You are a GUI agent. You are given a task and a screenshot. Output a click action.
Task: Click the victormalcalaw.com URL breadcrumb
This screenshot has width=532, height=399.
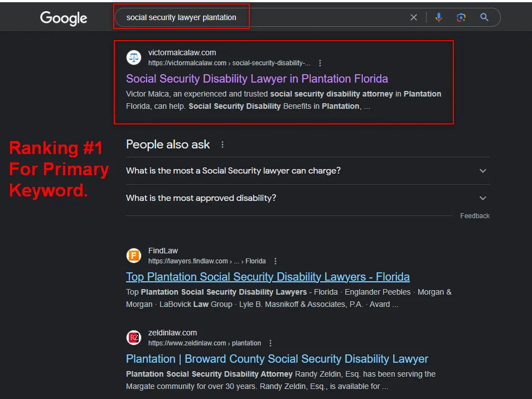click(229, 63)
